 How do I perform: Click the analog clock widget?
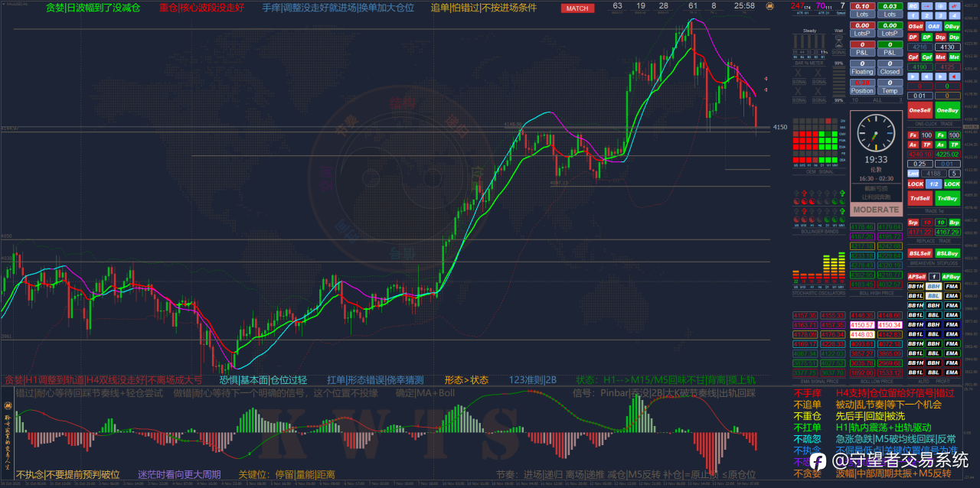coord(876,133)
